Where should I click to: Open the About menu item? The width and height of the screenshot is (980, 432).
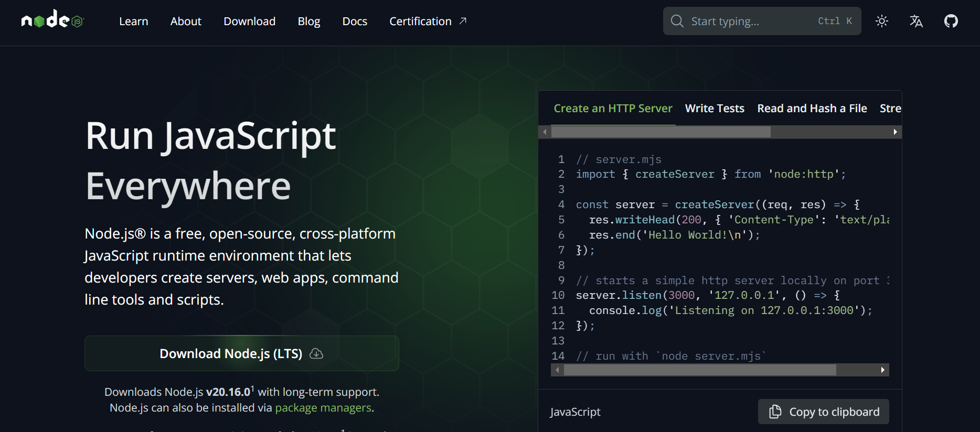[x=186, y=21]
